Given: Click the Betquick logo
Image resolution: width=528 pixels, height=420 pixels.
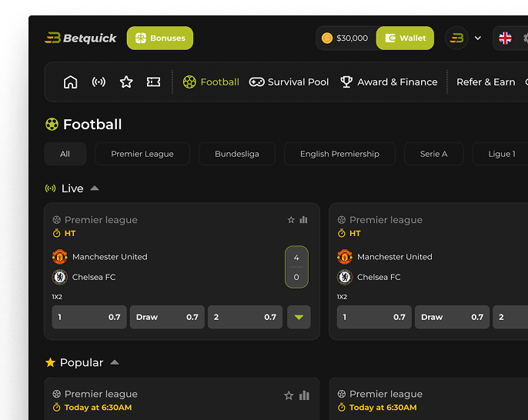Looking at the screenshot, I should pyautogui.click(x=81, y=38).
